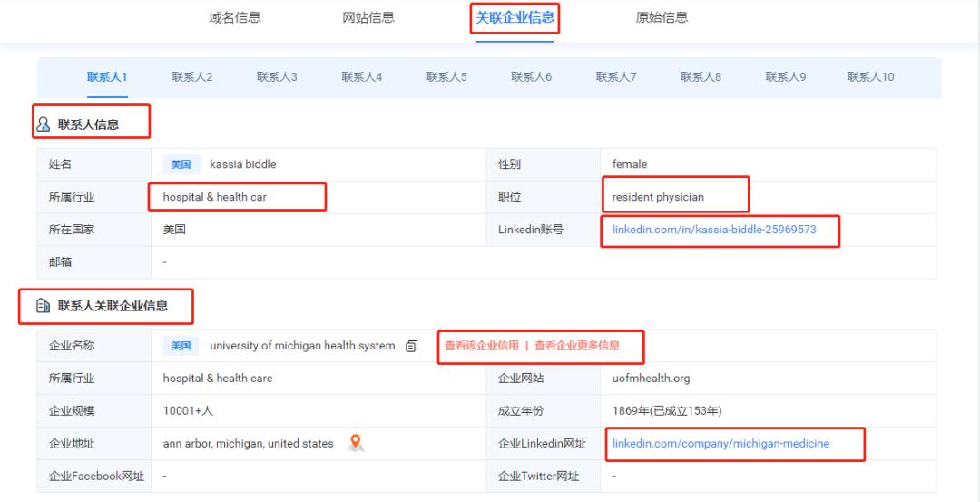Viewport: 980px width, 502px height.
Task: Click the Linkedin账号 label
Action: click(x=531, y=230)
